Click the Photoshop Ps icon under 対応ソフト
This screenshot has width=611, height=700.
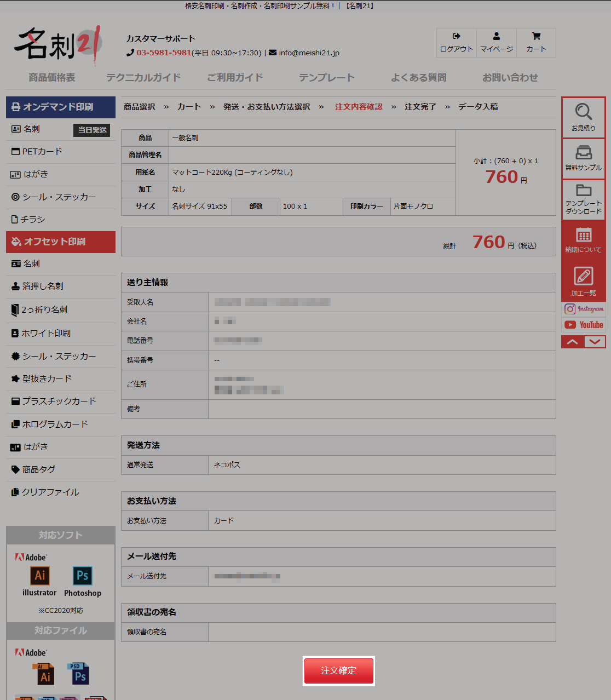click(x=82, y=576)
